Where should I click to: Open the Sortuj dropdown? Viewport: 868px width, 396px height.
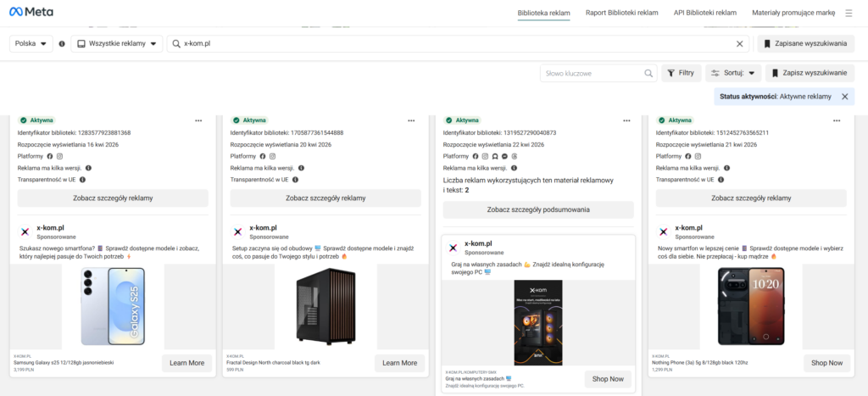pyautogui.click(x=733, y=73)
